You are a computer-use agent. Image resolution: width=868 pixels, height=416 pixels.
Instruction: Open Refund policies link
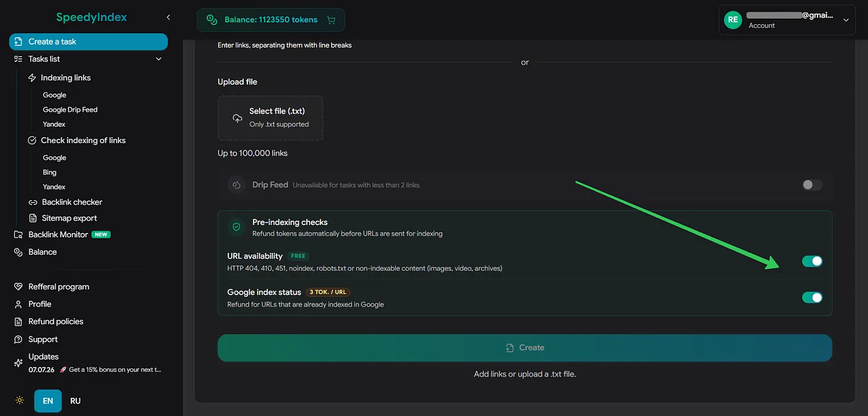[56, 322]
